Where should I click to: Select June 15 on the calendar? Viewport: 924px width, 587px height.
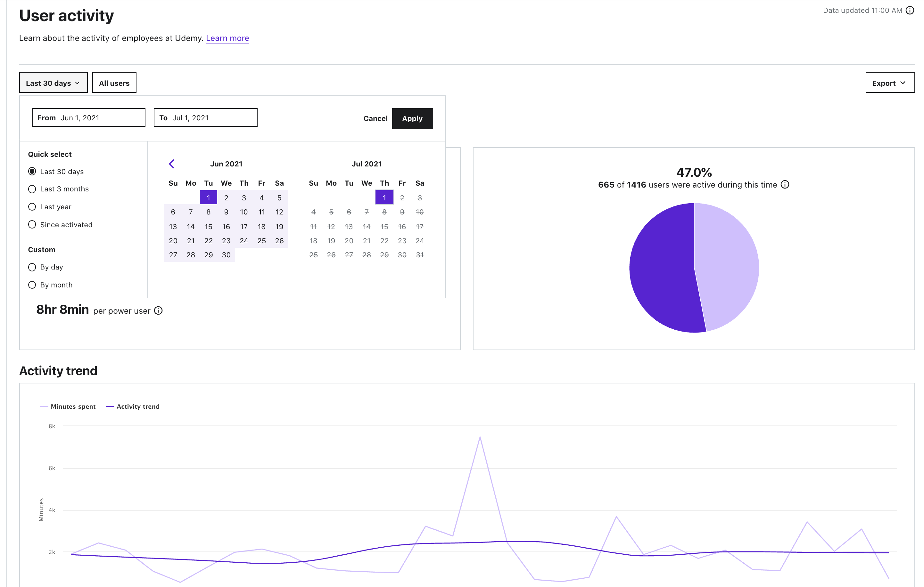click(208, 226)
